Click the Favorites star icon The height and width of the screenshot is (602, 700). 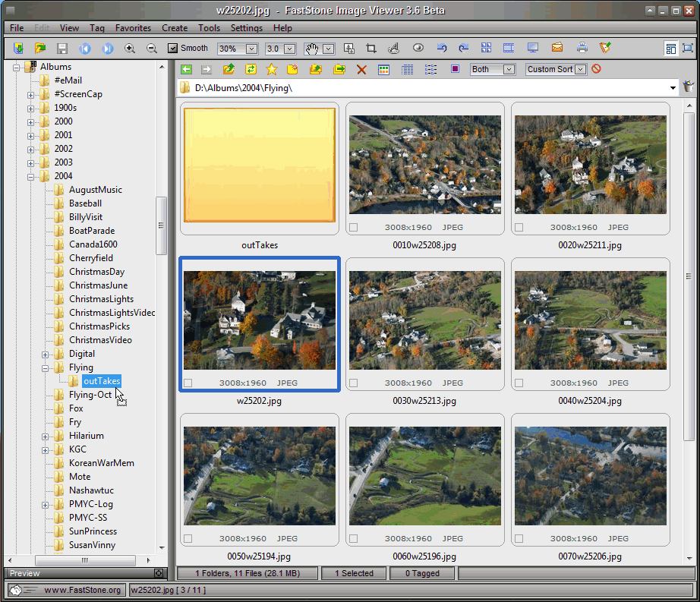(x=272, y=69)
